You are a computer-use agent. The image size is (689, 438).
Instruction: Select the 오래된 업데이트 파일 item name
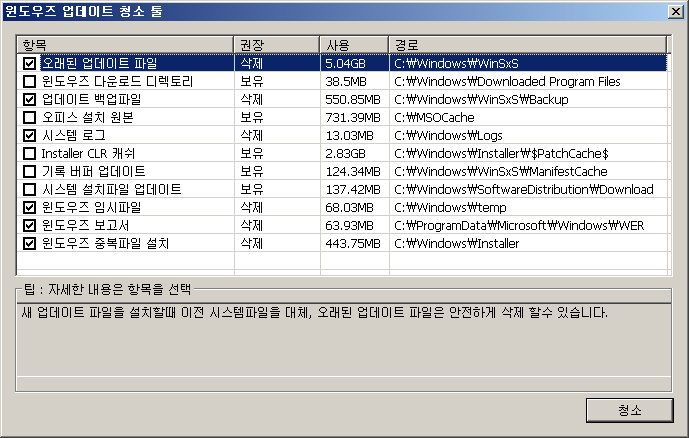[x=99, y=63]
